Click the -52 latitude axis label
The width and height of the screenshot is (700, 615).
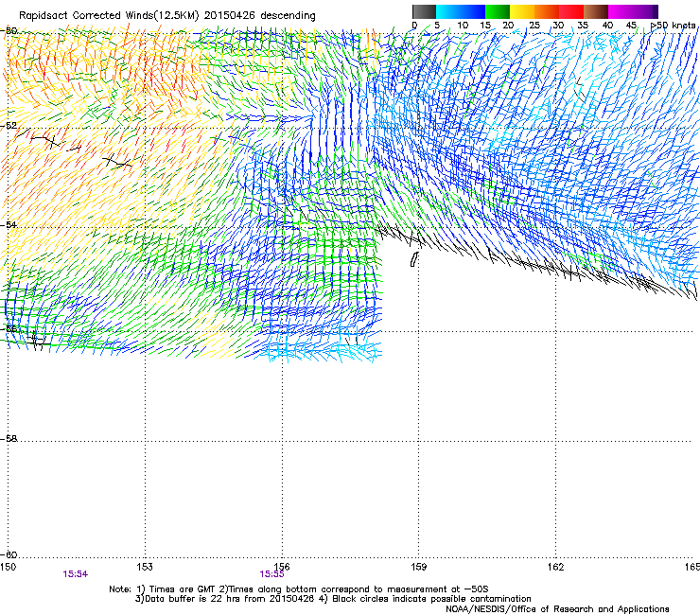(9, 126)
